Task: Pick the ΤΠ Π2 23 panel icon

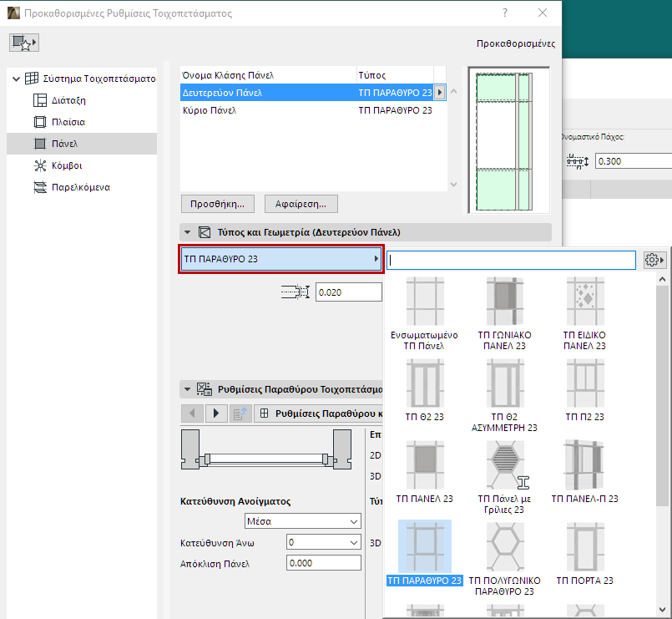Action: tap(585, 383)
